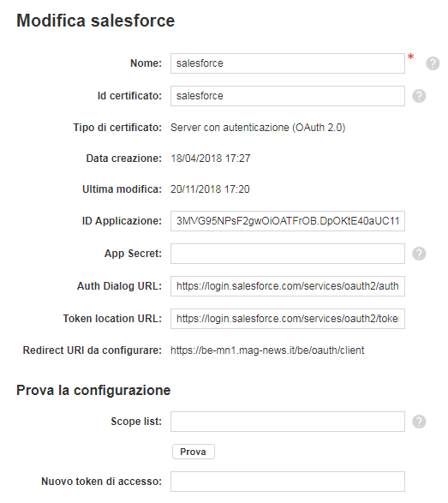Focus the Nuovo token di accesso field
This screenshot has width=448, height=503.
pyautogui.click(x=288, y=482)
